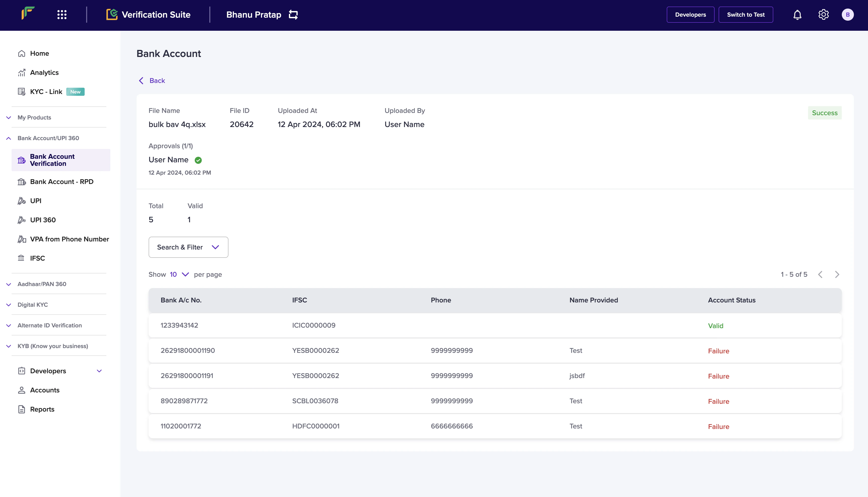
Task: Click the previous page arrow
Action: pos(820,274)
